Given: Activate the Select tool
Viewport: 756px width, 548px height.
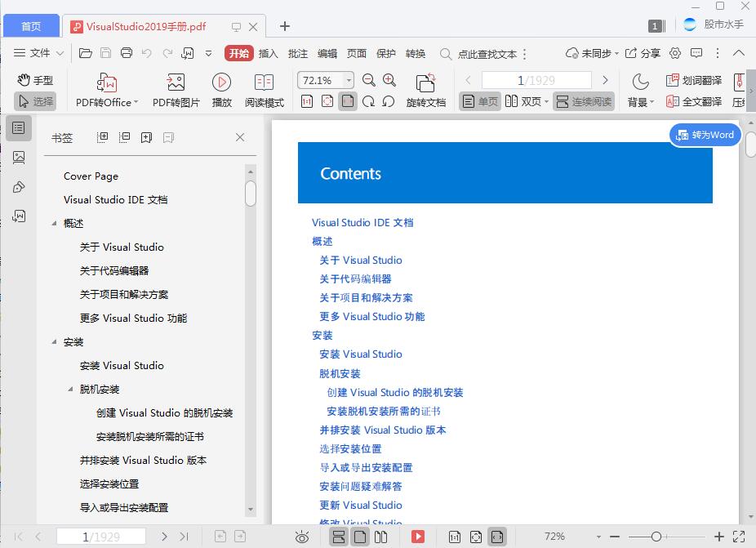Looking at the screenshot, I should [x=35, y=101].
